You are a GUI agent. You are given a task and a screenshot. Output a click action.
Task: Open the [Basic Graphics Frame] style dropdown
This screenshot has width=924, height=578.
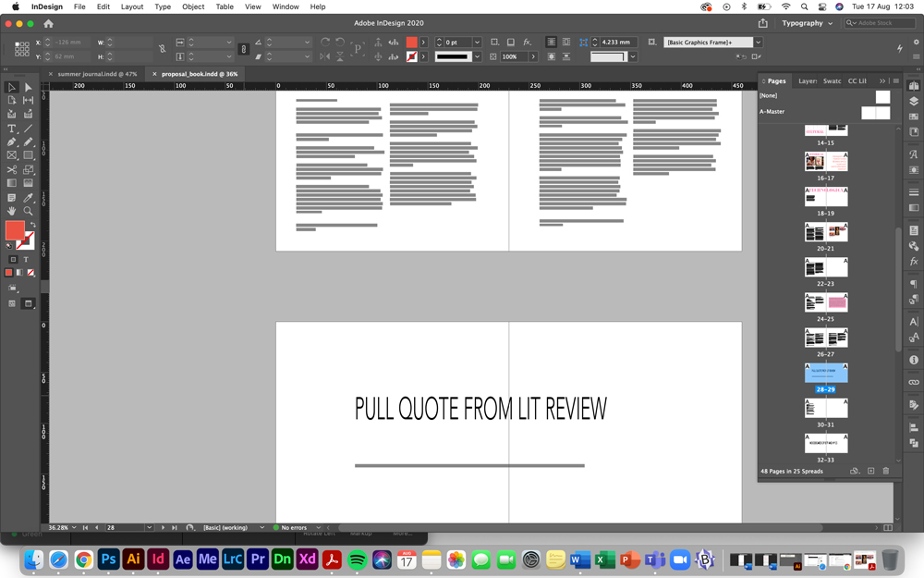758,42
